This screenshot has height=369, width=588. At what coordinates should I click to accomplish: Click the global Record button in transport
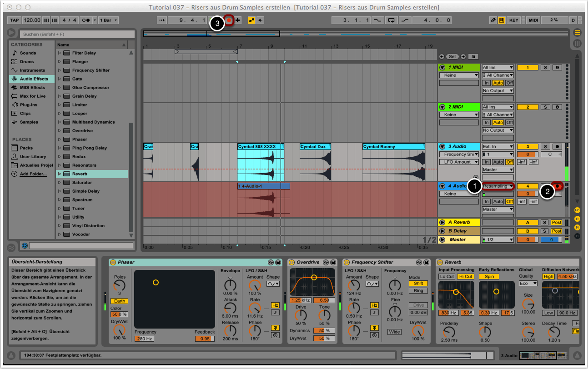229,20
